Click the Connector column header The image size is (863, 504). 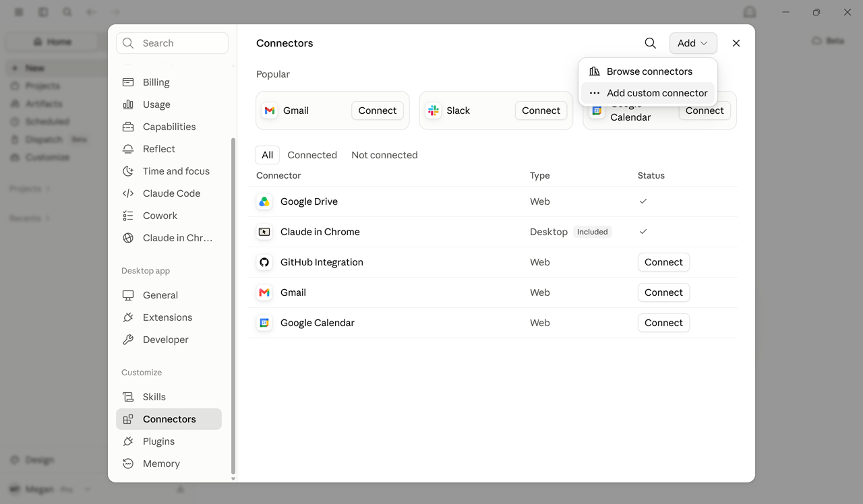tap(278, 175)
